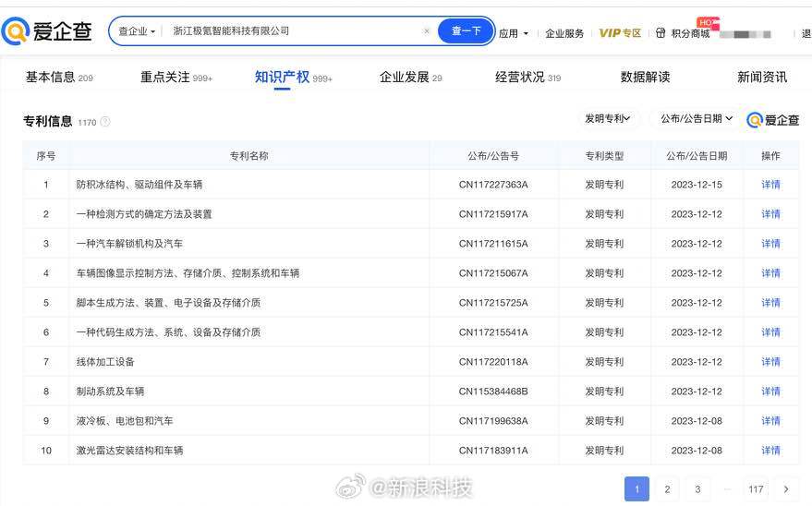
Task: Click publication number CN115384468B
Action: coord(493,392)
